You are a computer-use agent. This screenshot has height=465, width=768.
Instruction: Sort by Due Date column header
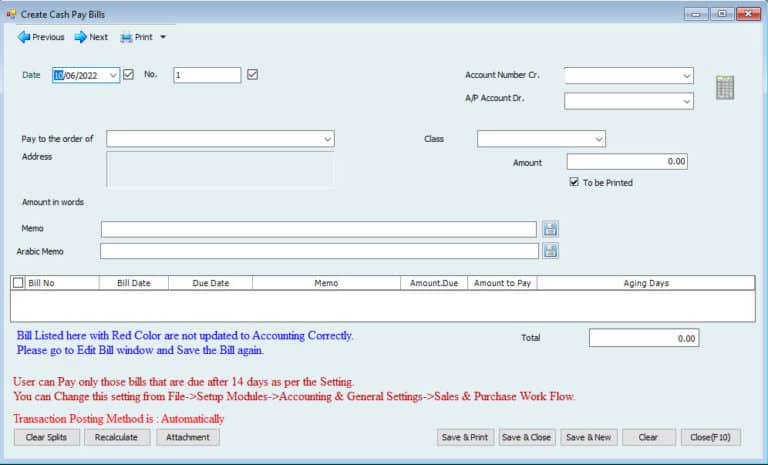[211, 283]
